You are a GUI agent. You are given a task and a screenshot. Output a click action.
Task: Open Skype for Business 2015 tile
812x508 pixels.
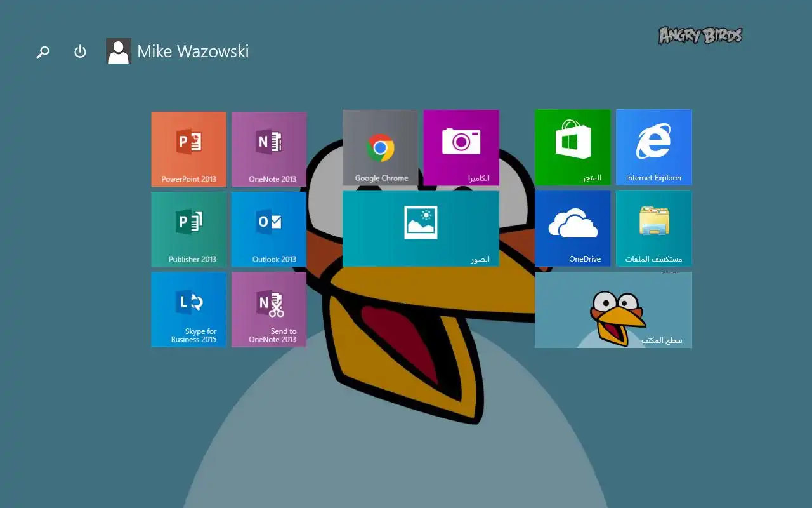tap(188, 309)
